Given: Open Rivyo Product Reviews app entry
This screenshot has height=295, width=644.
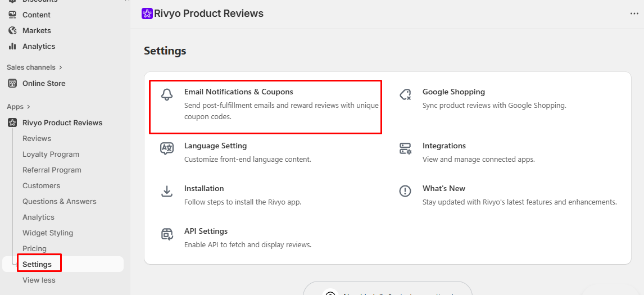Looking at the screenshot, I should (x=62, y=123).
